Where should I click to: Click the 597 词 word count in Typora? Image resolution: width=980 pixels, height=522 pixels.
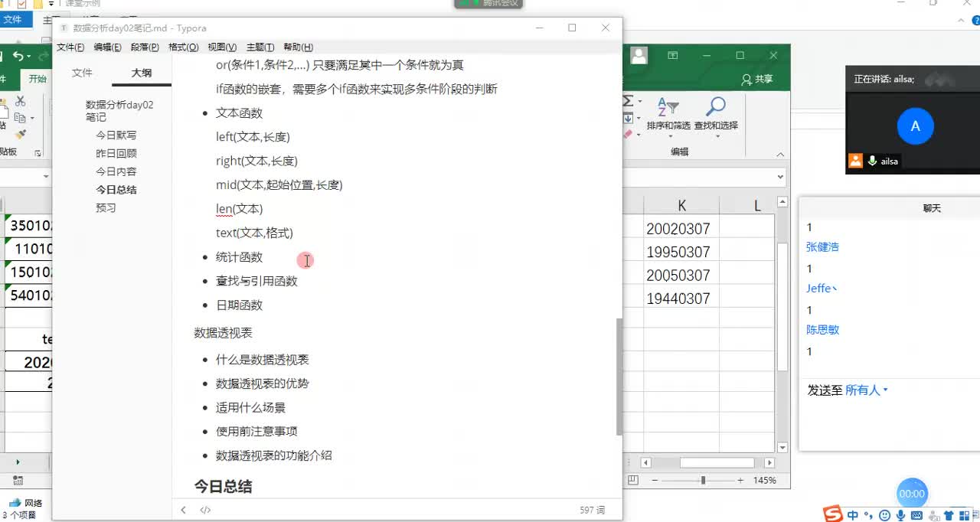coord(592,510)
